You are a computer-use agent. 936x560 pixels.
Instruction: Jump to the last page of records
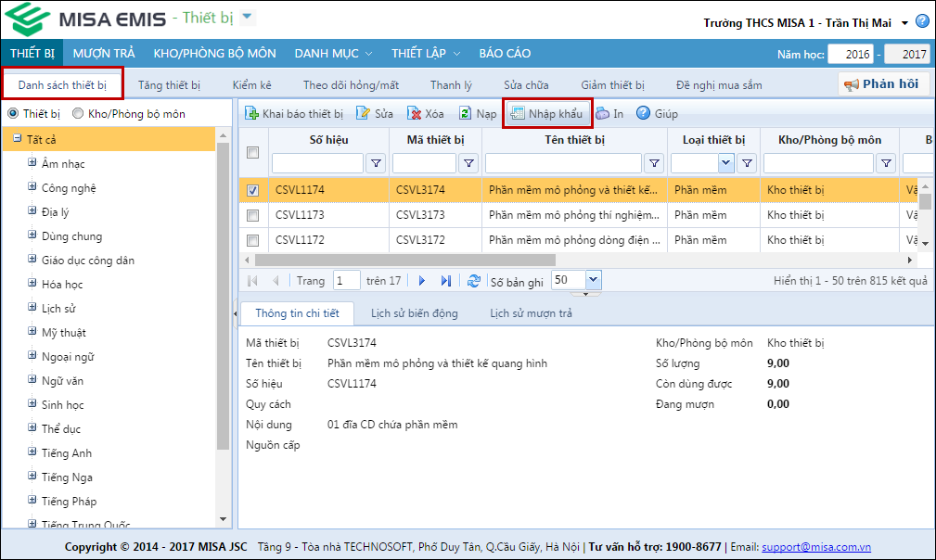coord(446,280)
